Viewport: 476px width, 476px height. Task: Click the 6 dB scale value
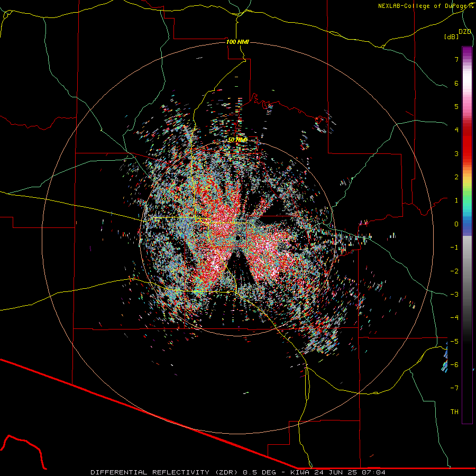[456, 83]
